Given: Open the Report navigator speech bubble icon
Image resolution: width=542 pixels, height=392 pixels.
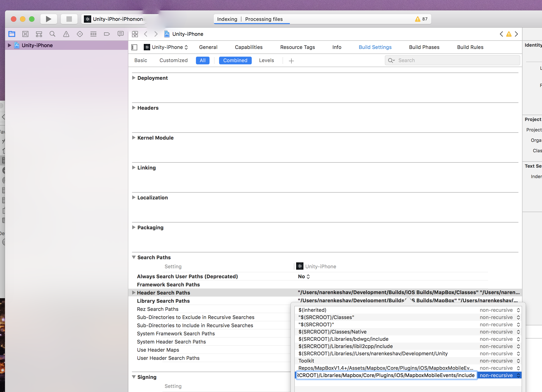Looking at the screenshot, I should [x=120, y=34].
